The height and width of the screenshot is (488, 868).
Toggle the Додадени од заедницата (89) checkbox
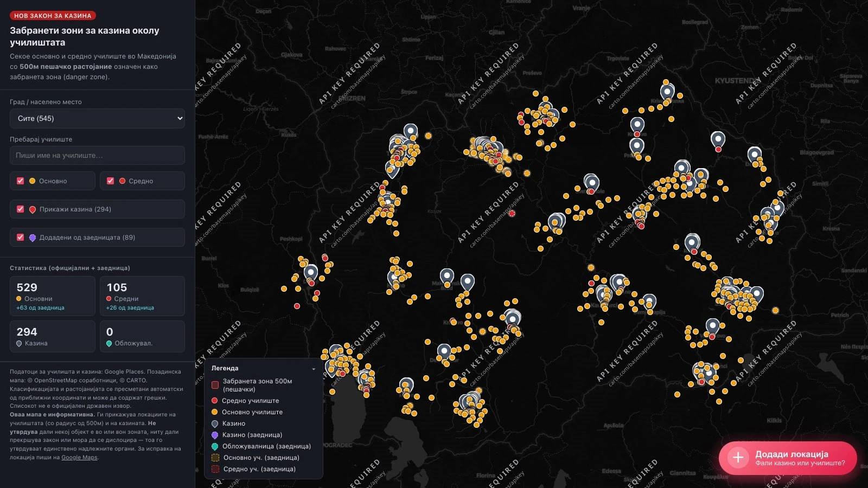pos(21,237)
